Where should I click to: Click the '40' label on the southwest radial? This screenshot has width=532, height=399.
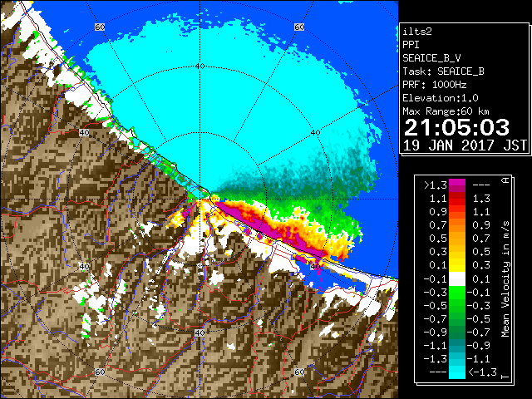84,266
